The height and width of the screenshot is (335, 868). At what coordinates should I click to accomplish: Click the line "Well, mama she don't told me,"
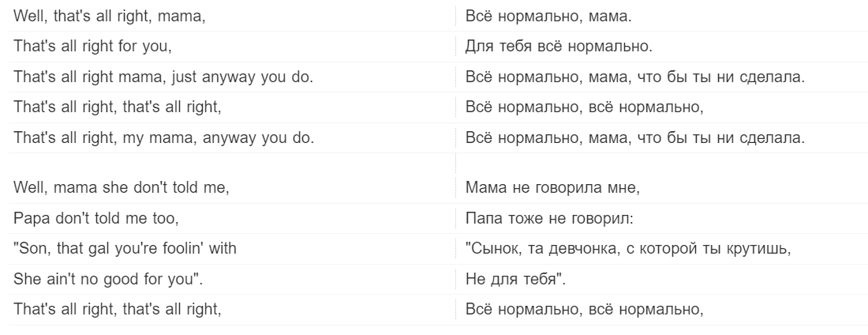point(122,188)
